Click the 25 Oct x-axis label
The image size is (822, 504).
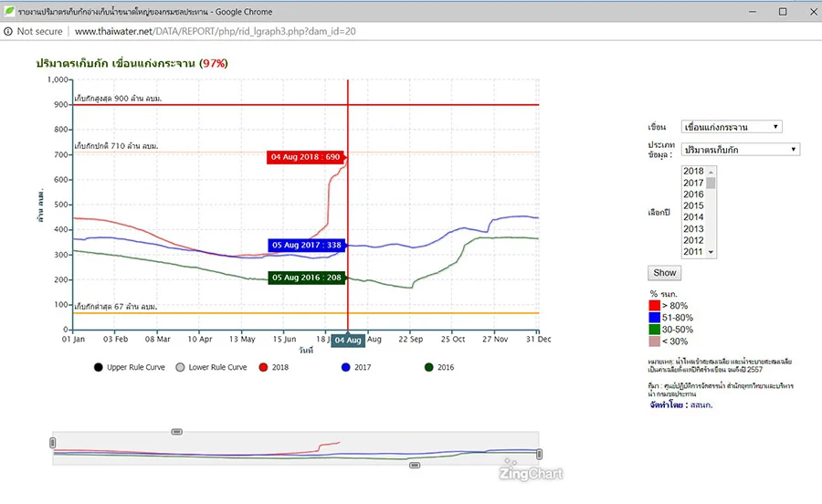point(453,340)
